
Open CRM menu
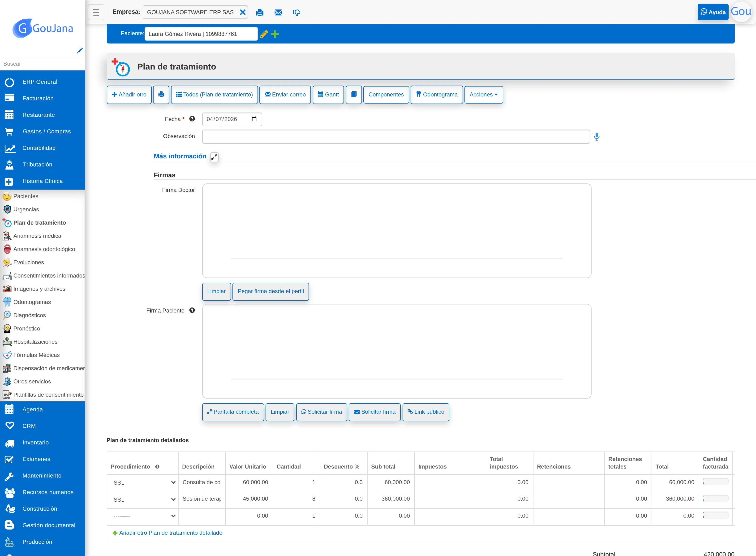42,426
